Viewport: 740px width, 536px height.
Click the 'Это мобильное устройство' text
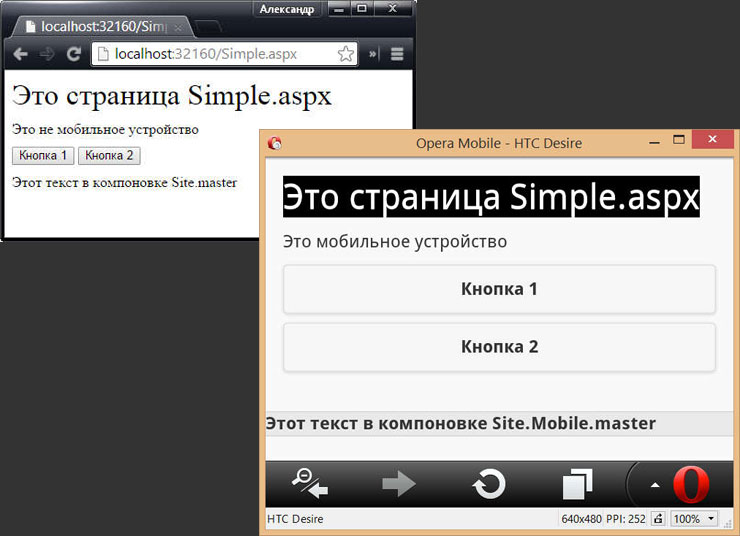(395, 242)
